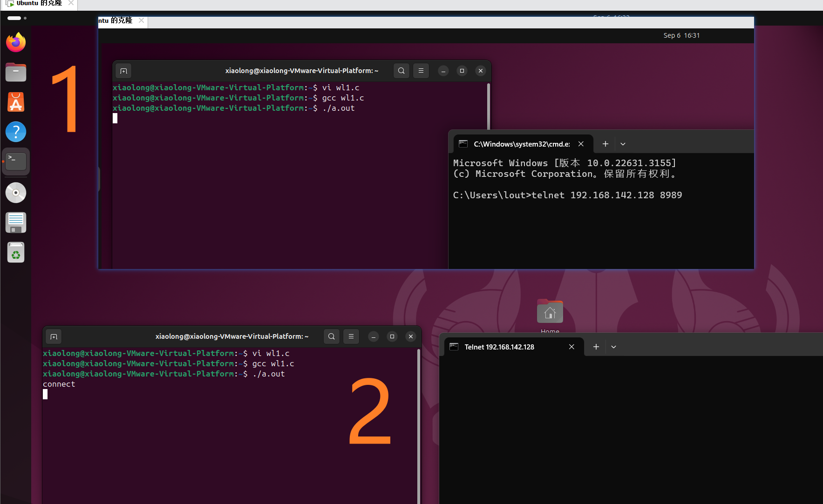Launch Ubuntu Software app store icon

pos(16,102)
